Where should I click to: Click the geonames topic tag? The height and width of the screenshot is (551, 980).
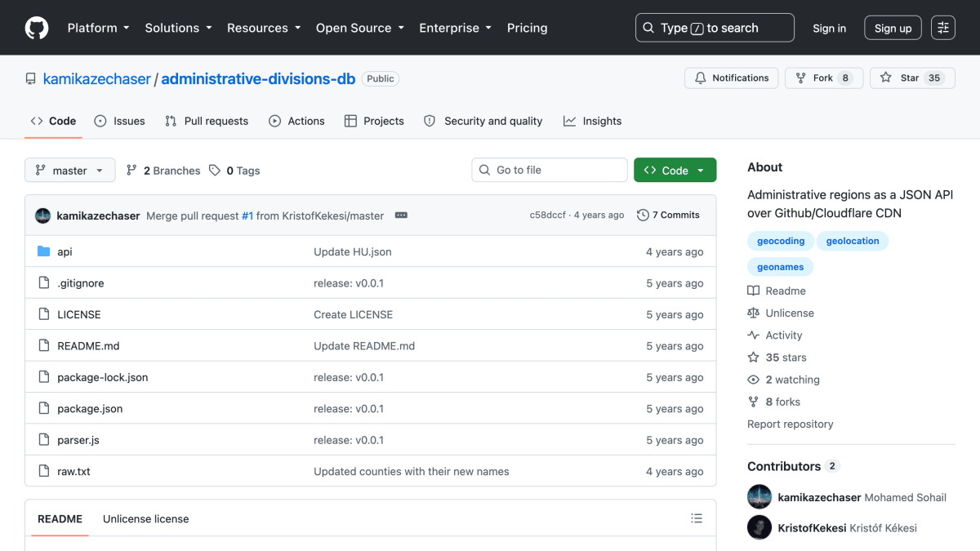(780, 267)
